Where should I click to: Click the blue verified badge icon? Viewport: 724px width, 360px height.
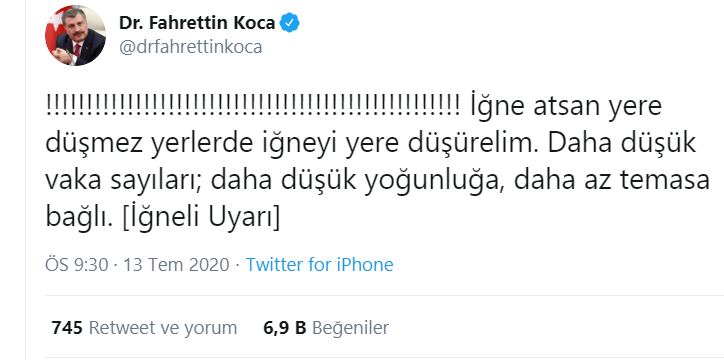point(290,23)
